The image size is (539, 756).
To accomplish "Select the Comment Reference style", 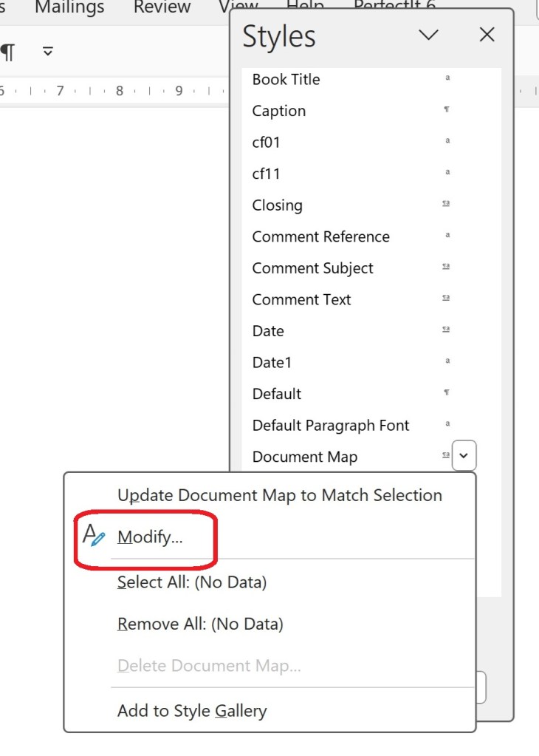I will 320,236.
